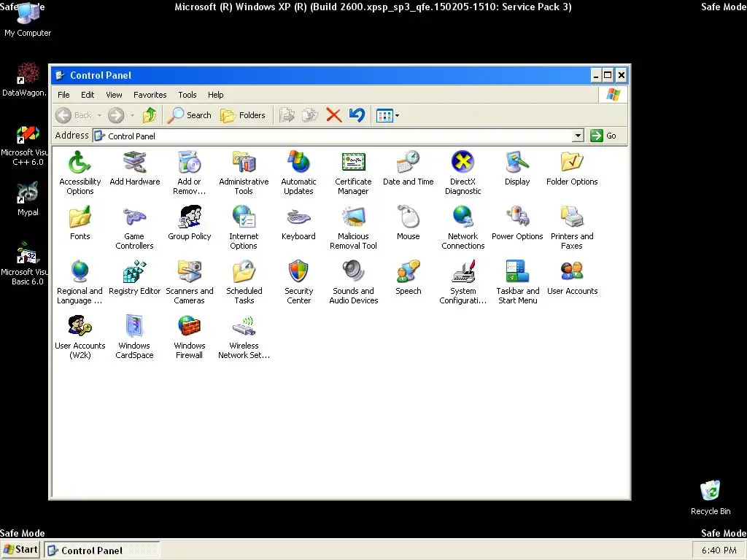747x560 pixels.
Task: Click the Start button
Action: pyautogui.click(x=20, y=550)
